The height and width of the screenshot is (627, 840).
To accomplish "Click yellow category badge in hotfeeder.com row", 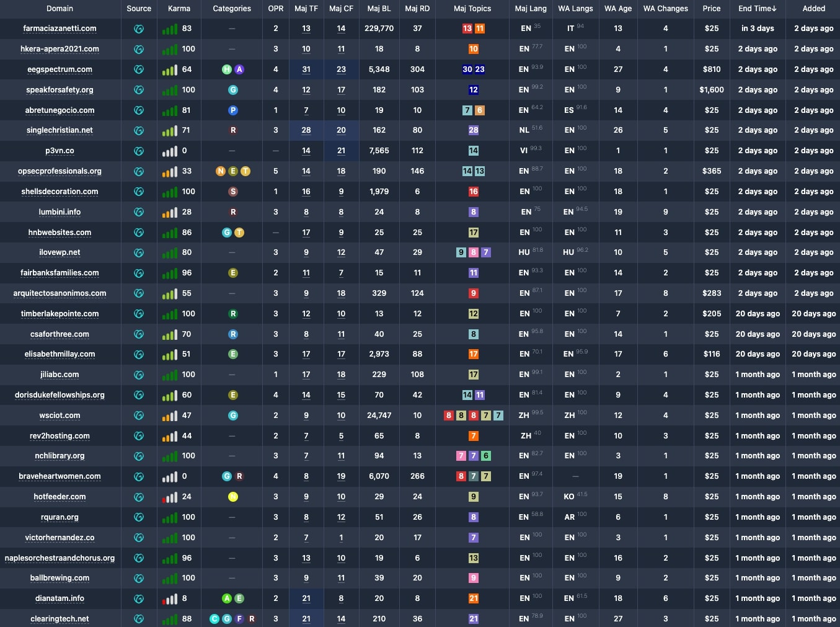I will [233, 497].
